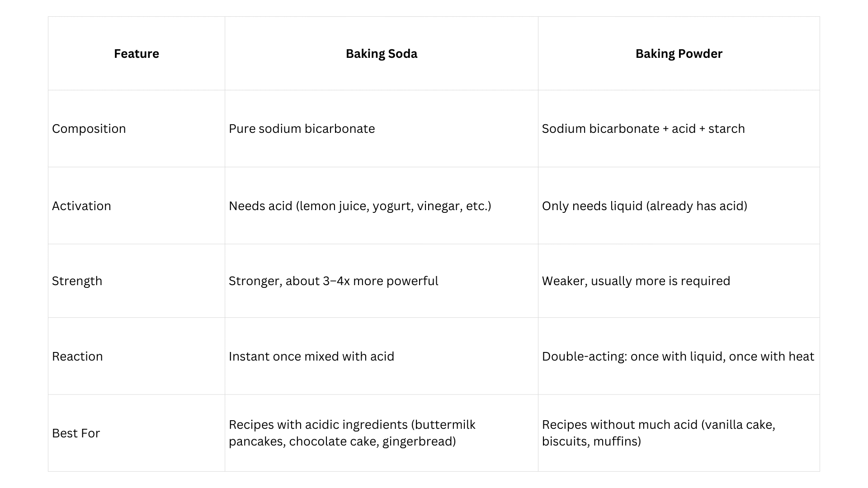868x488 pixels.
Task: Click 'Sodium bicarbonate + acid + starch' cell
Action: pyautogui.click(x=643, y=129)
